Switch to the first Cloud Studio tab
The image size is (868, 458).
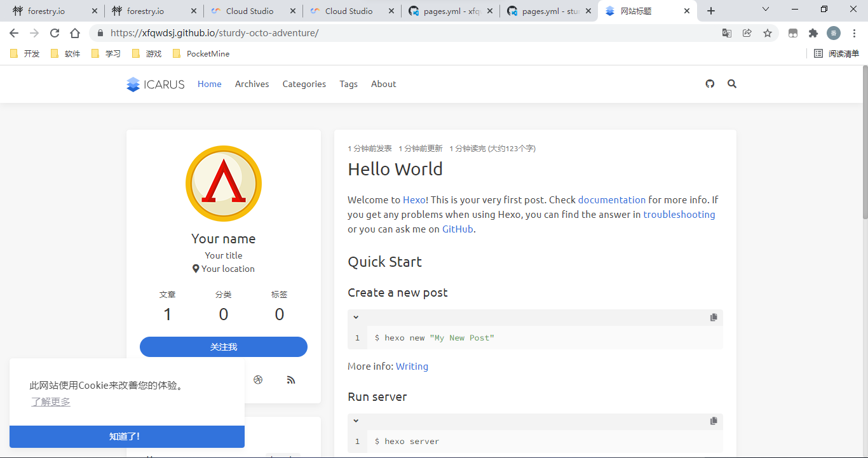tap(249, 11)
